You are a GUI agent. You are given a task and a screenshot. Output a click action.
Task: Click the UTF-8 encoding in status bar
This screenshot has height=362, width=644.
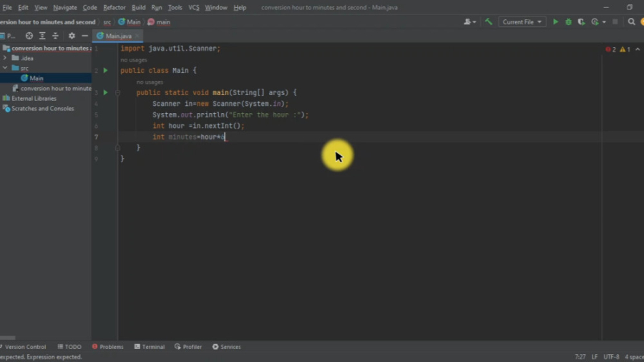tap(611, 356)
